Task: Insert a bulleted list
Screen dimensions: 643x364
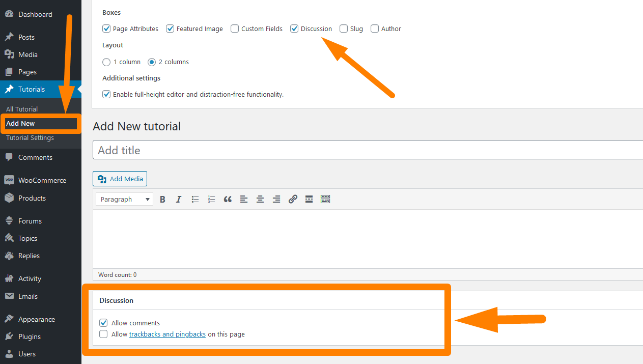Action: (x=195, y=200)
